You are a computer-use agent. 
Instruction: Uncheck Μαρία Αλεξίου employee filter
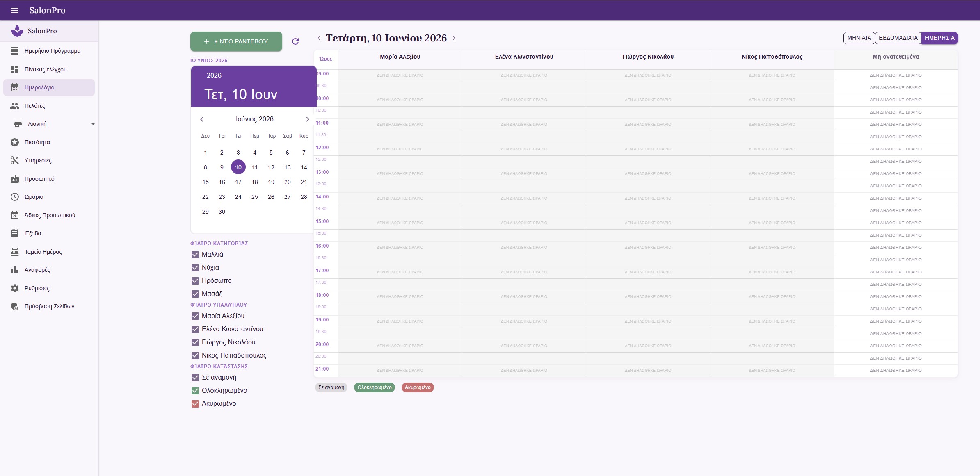click(x=195, y=316)
